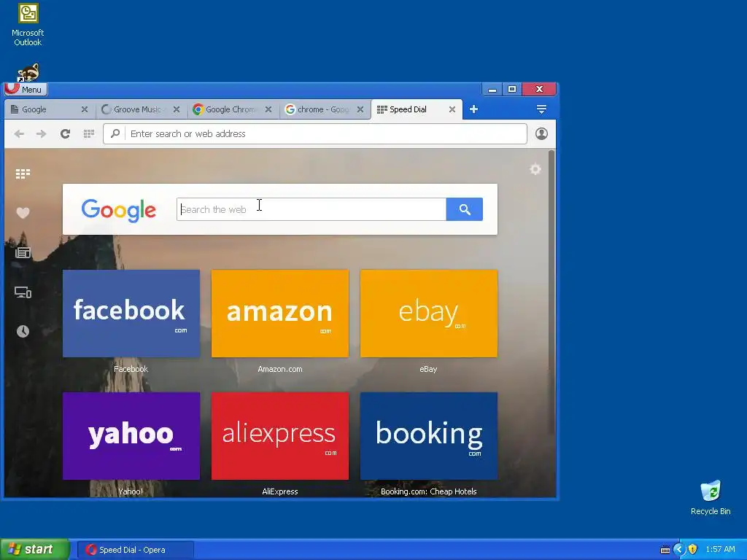
Task: Close the Google Chrome tab
Action: pyautogui.click(x=268, y=109)
